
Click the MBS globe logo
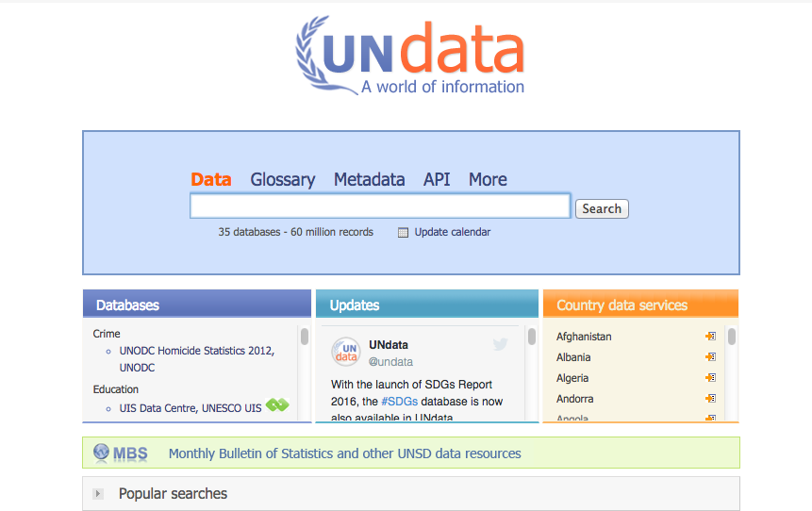[102, 452]
